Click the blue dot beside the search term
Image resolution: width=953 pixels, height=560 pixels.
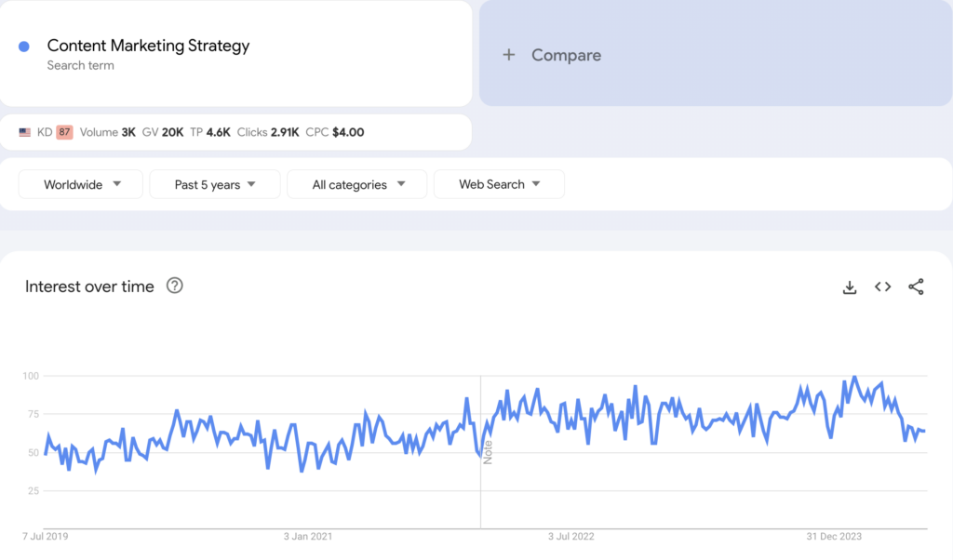(24, 47)
